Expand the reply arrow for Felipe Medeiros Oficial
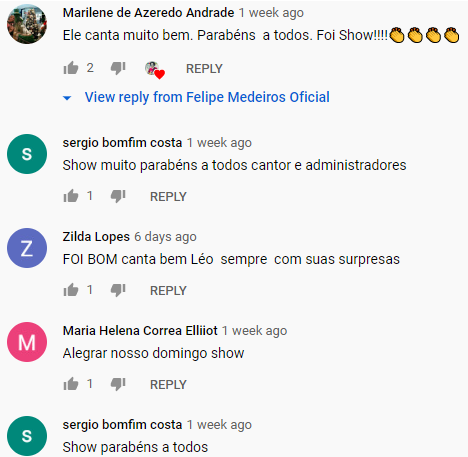468x457 pixels. click(x=67, y=98)
